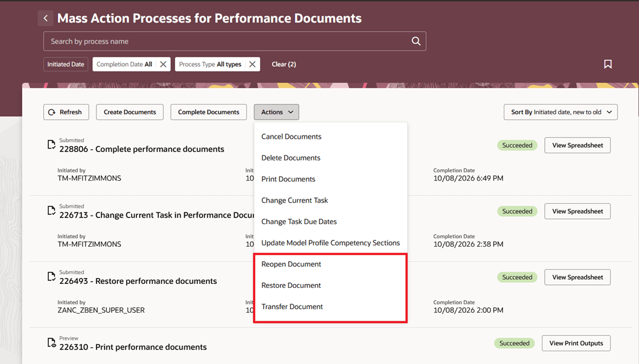The width and height of the screenshot is (639, 364).
Task: Choose Restore Document from the menu
Action: pos(331,285)
